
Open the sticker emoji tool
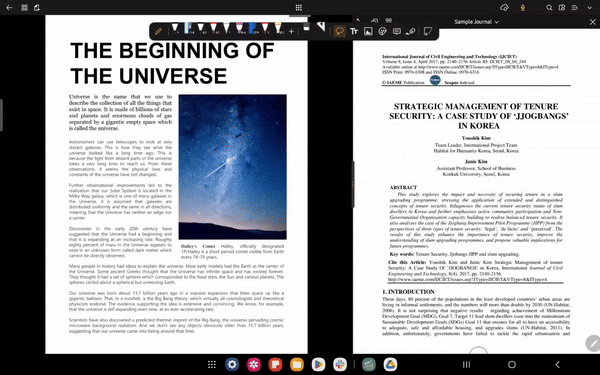[382, 31]
